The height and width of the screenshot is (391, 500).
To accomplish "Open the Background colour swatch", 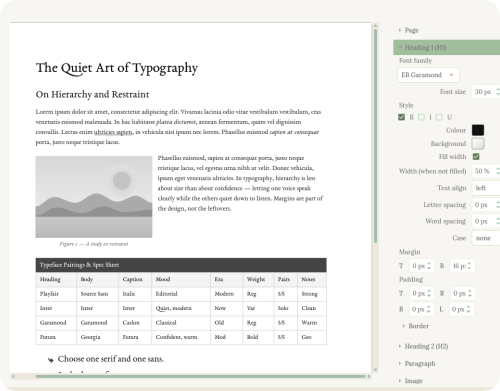I will [478, 143].
